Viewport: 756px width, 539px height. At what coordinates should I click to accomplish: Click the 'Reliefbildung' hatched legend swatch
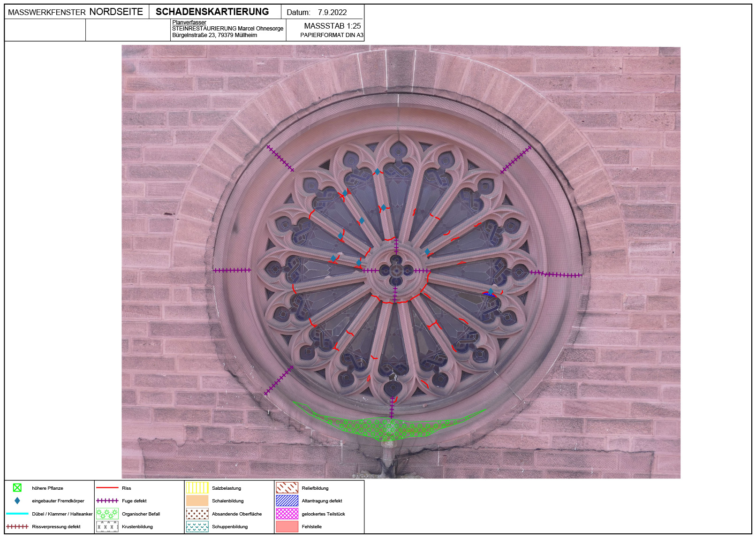(x=287, y=488)
